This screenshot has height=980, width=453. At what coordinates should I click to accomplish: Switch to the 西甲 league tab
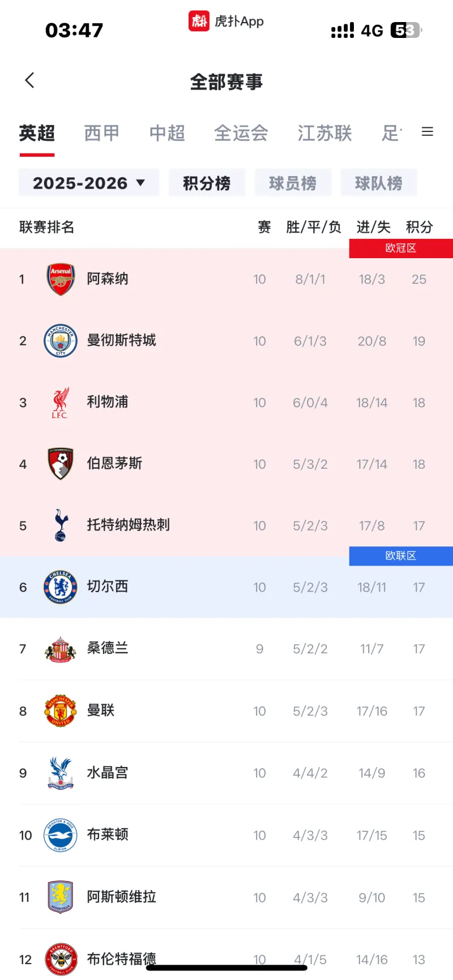[102, 133]
